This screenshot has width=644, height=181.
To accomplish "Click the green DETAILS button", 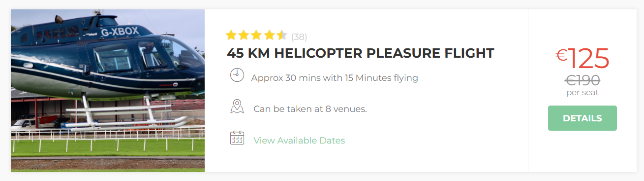I will pyautogui.click(x=583, y=118).
